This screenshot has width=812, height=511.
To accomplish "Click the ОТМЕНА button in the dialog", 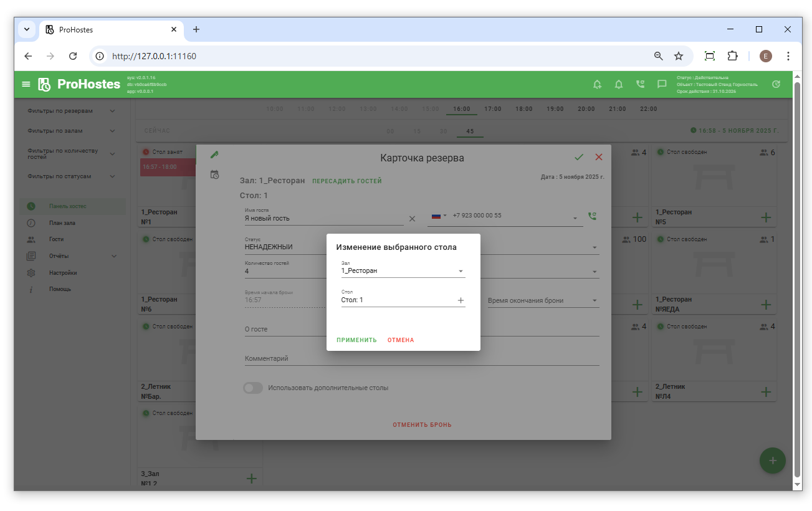I will coord(401,340).
